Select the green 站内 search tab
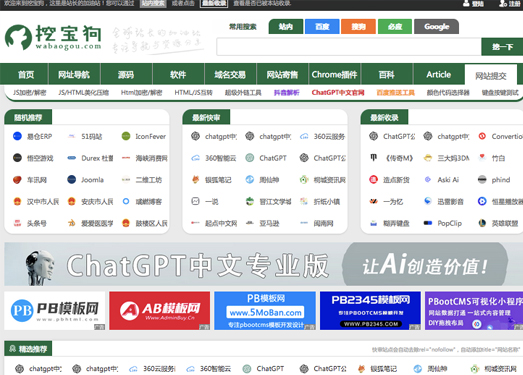The width and height of the screenshot is (523, 375). pos(286,27)
